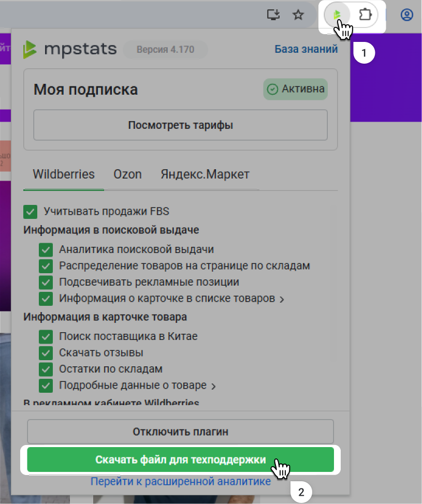Click the install app icon in address bar
This screenshot has width=422, height=504.
273,15
